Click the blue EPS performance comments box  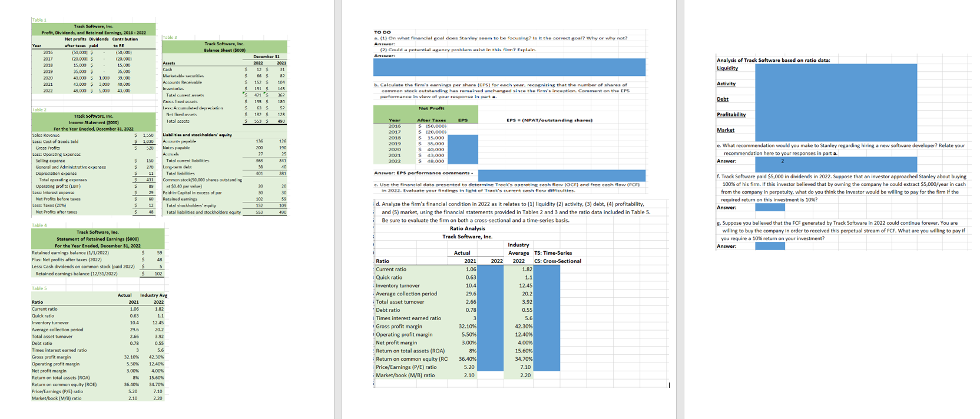click(562, 175)
